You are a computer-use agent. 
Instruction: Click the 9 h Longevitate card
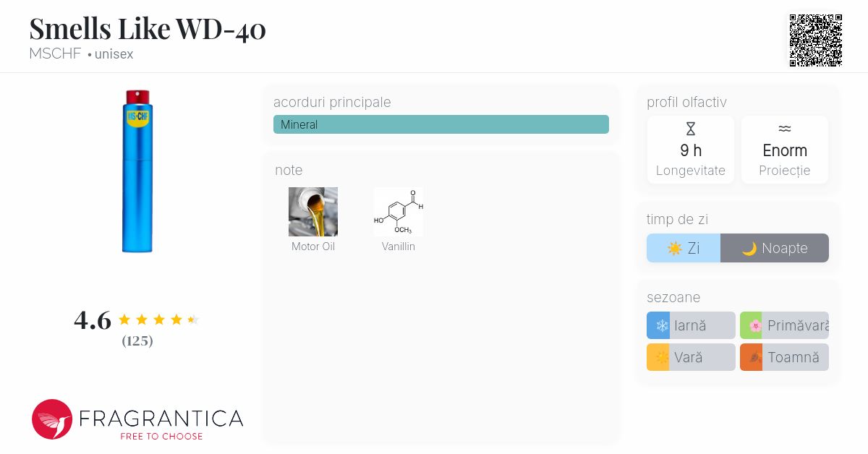[x=690, y=150]
